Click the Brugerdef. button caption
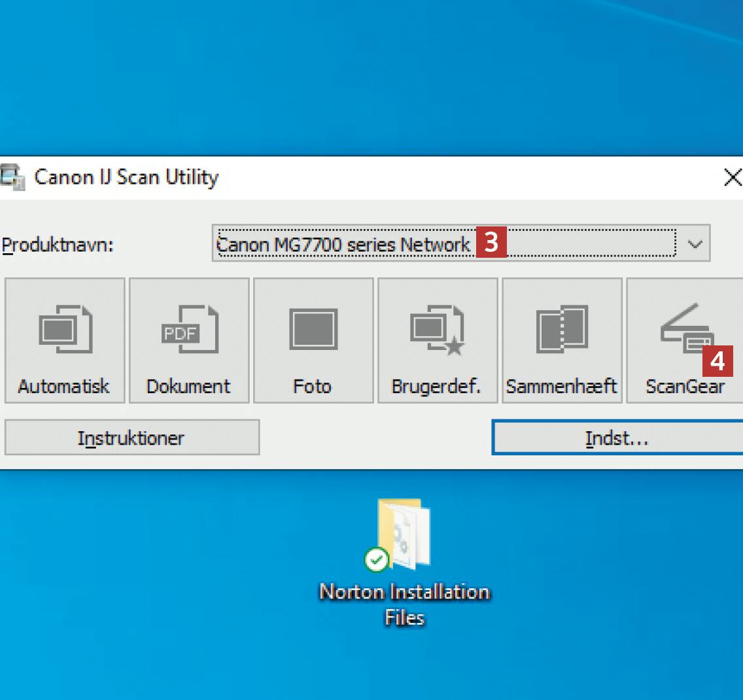 point(436,387)
